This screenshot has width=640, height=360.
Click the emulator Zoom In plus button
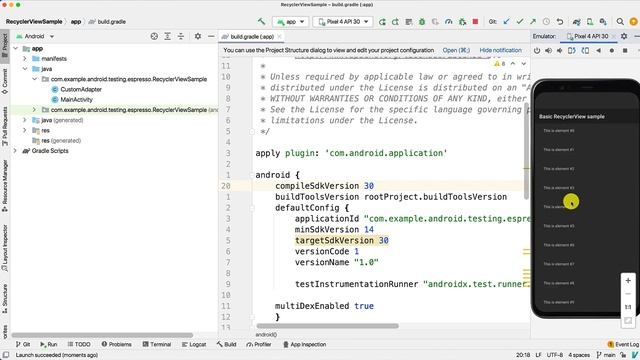[x=628, y=281]
